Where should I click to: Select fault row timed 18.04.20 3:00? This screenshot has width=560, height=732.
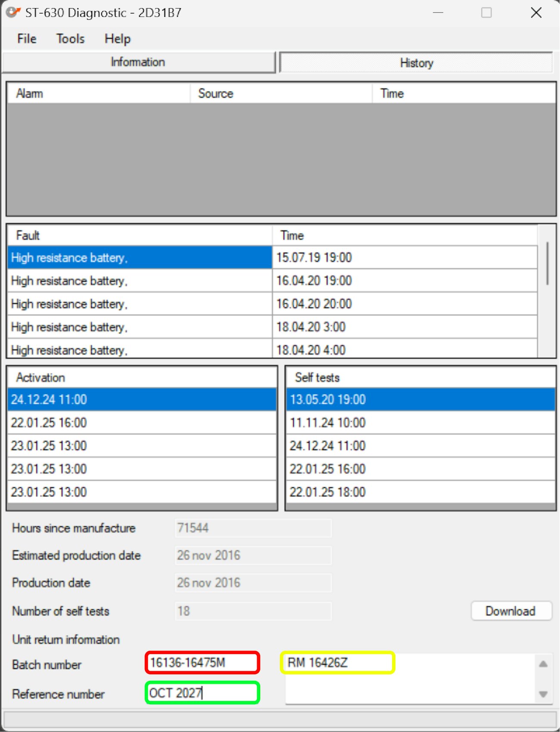[271, 327]
